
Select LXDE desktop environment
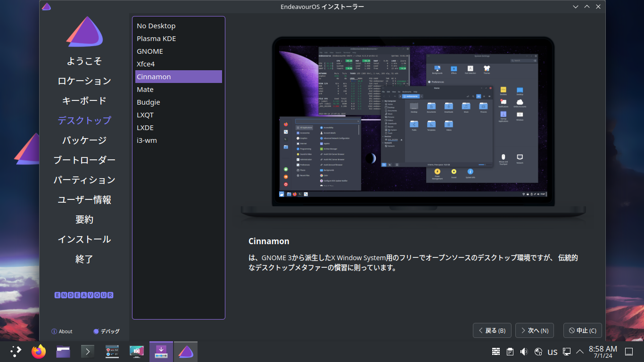[x=179, y=128]
